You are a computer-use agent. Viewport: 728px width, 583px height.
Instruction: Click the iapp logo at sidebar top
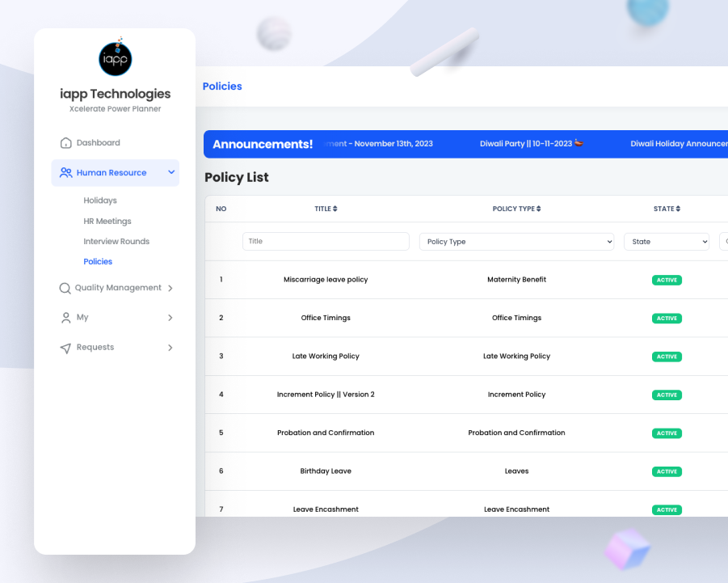[115, 58]
